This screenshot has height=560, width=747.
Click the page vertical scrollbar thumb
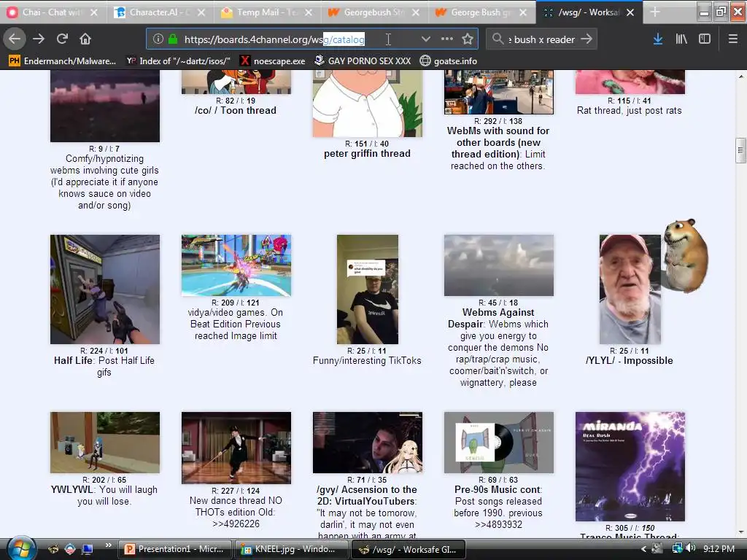[x=740, y=150]
